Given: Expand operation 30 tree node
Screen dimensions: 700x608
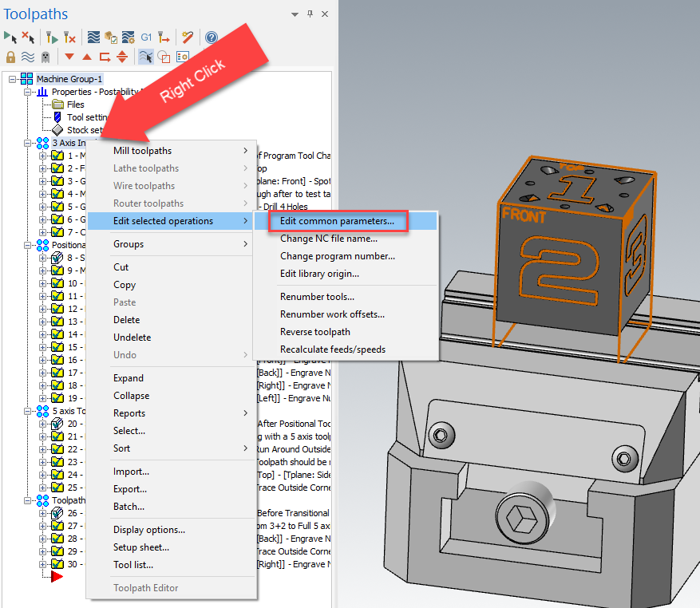Looking at the screenshot, I should tap(42, 564).
